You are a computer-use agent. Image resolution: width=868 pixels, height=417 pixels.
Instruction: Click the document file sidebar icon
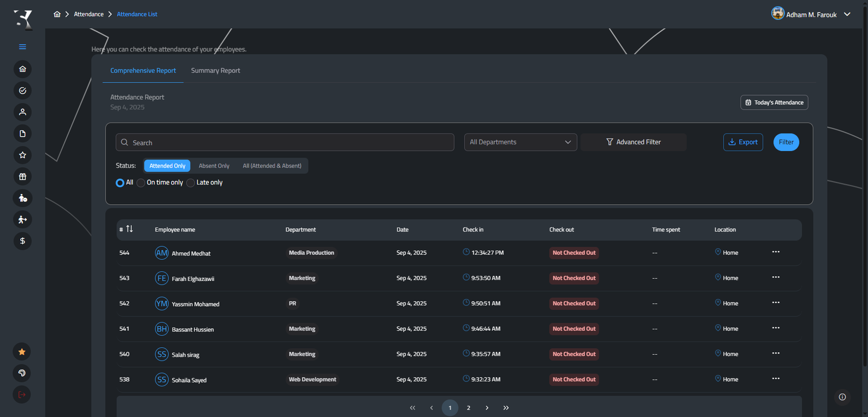[22, 134]
